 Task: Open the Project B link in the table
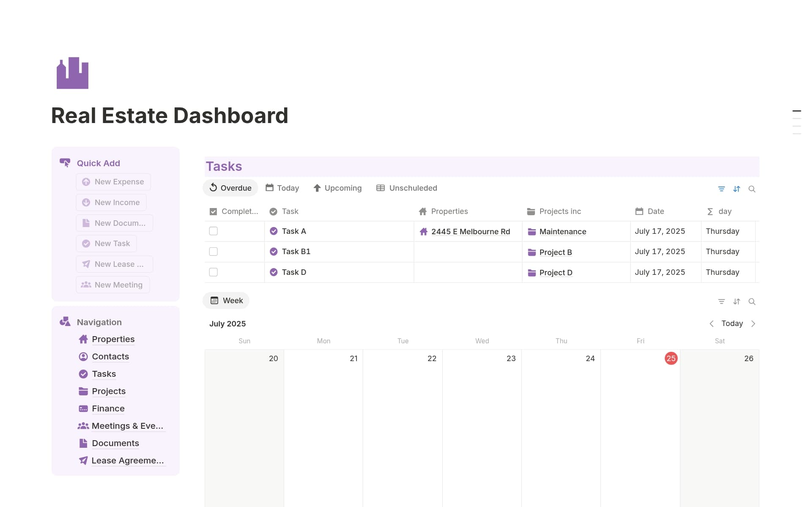point(555,252)
